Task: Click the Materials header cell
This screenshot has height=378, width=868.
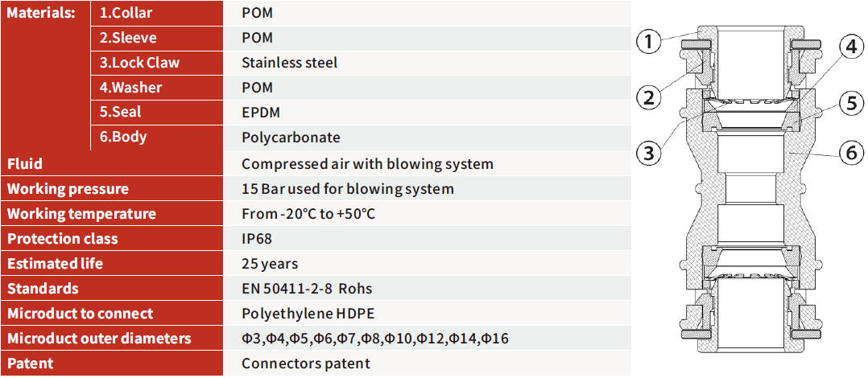Action: 42,13
